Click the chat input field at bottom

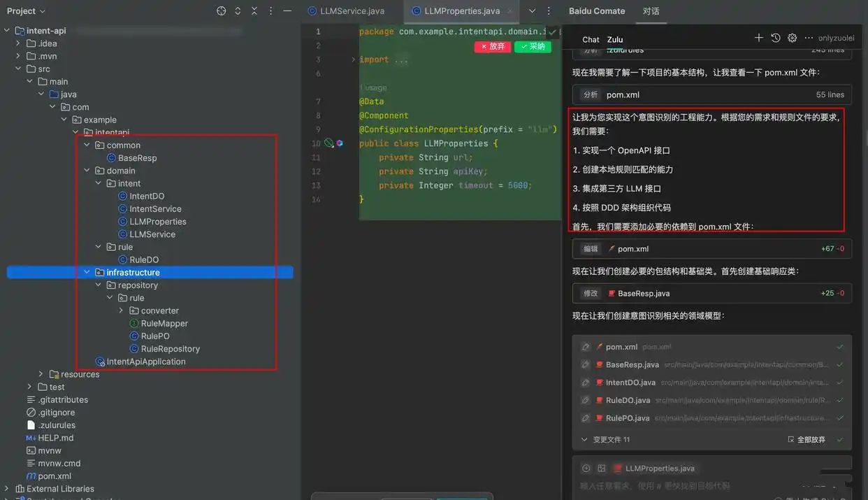tap(699, 485)
